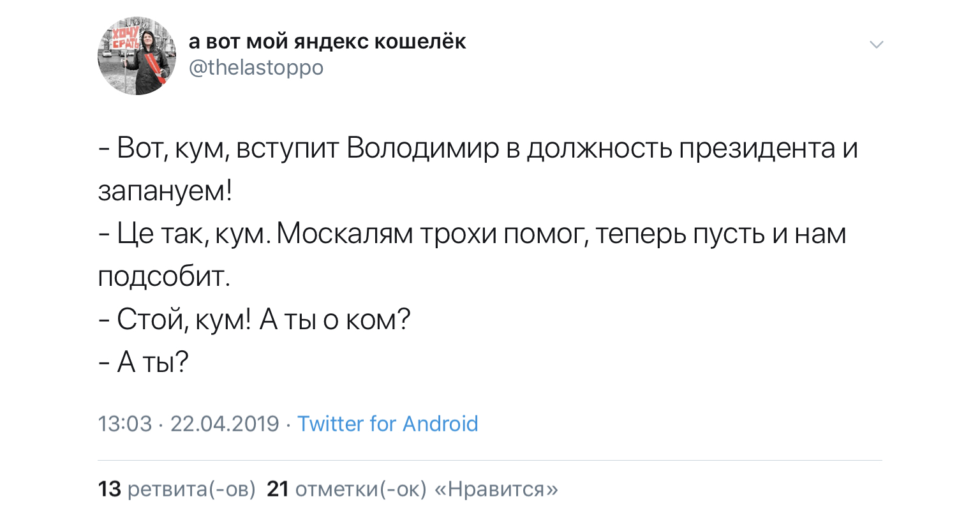The image size is (980, 513).
Task: View the 21 likes count
Action: [x=278, y=489]
